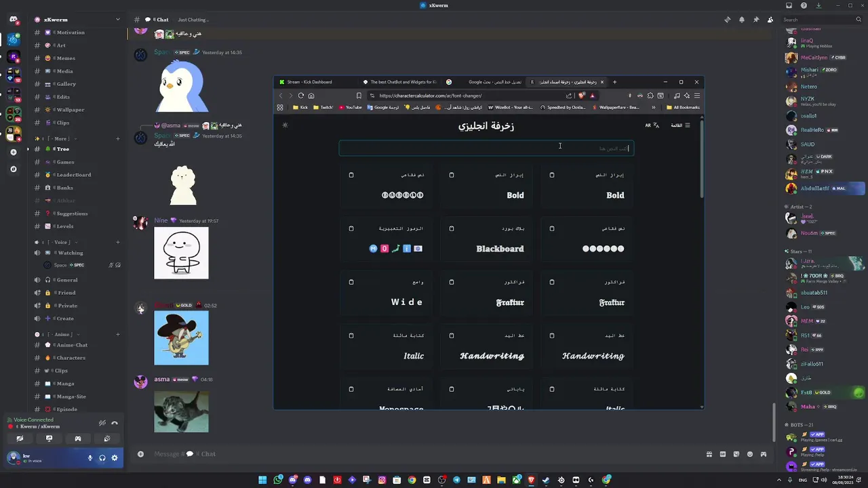
Task: Add channel to Voice category
Action: pyautogui.click(x=118, y=242)
